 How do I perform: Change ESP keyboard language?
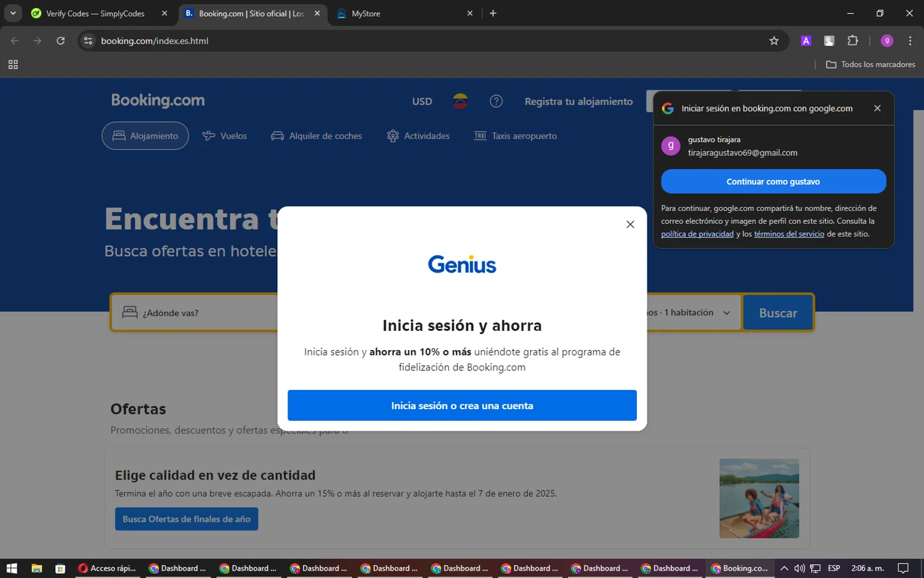[834, 568]
